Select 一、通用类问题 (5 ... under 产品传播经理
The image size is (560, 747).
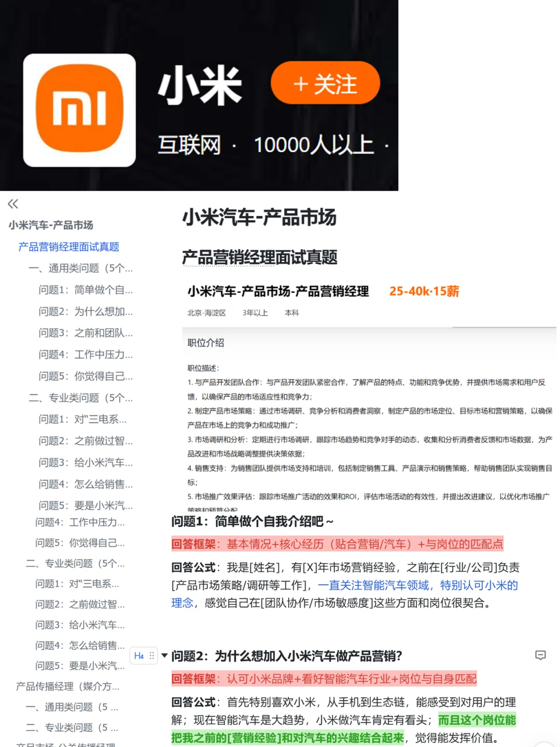tap(72, 707)
